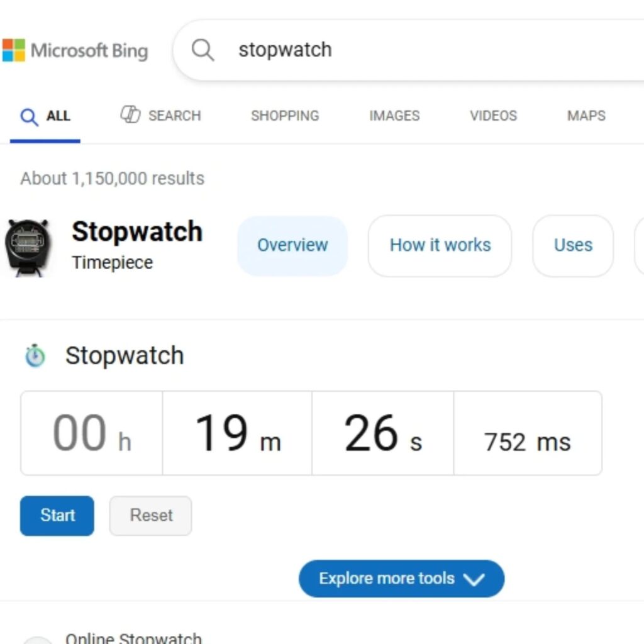Start the stopwatch

(x=57, y=516)
